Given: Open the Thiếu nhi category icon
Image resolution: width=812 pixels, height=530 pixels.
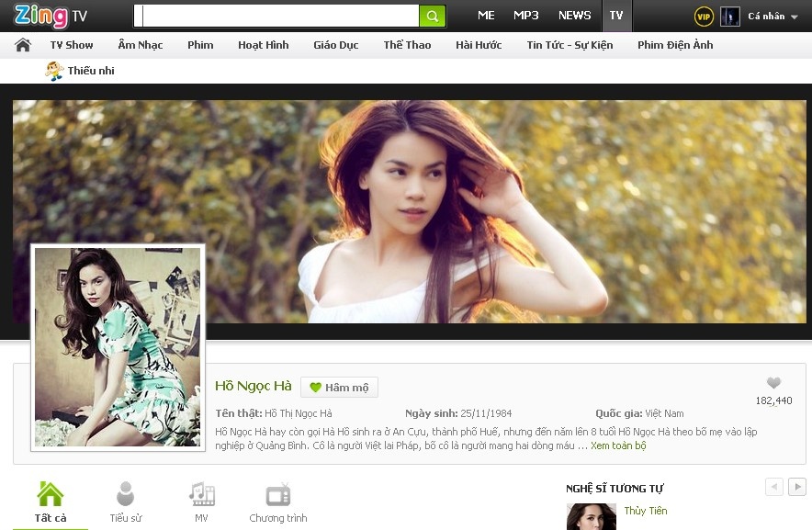Looking at the screenshot, I should click(x=54, y=70).
